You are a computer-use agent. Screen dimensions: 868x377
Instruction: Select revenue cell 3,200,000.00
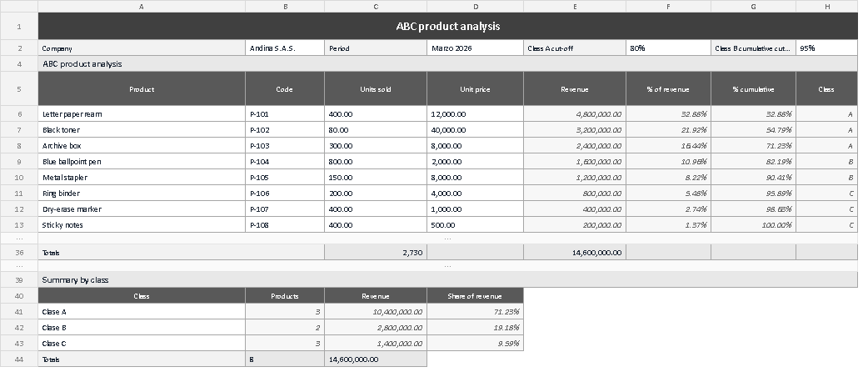575,130
